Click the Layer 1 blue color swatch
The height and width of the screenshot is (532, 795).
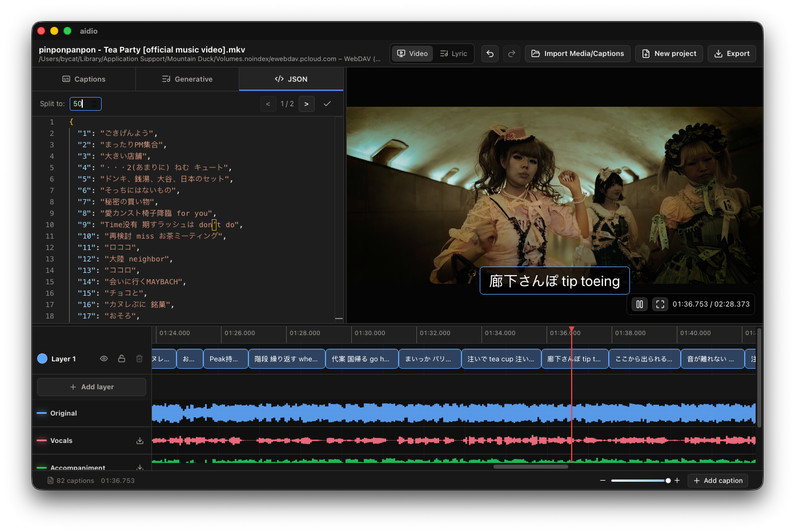point(42,358)
